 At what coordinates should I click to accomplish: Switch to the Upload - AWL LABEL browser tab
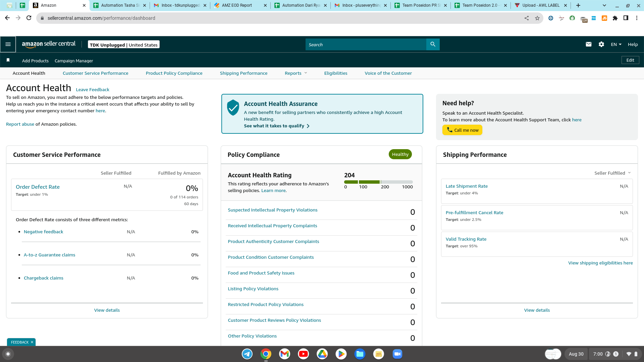click(541, 5)
